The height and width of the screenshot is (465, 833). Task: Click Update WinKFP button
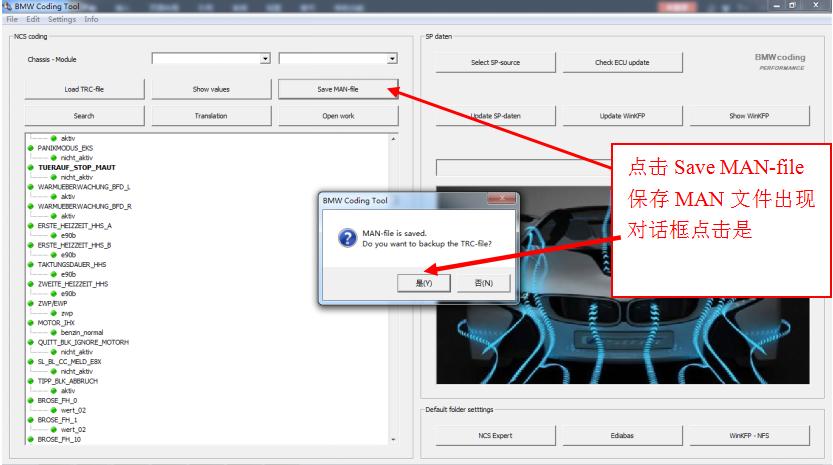[x=622, y=116]
